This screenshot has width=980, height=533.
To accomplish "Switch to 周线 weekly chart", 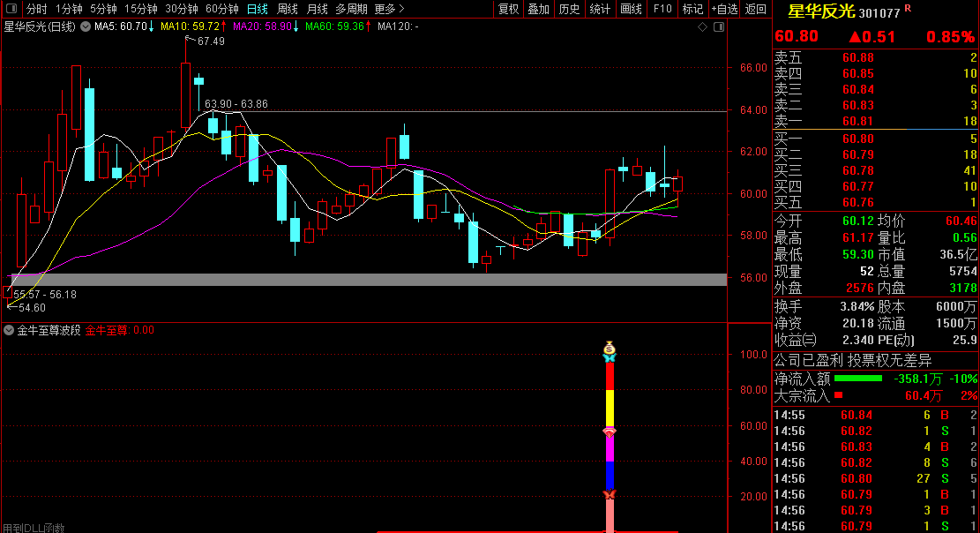I will tap(287, 9).
